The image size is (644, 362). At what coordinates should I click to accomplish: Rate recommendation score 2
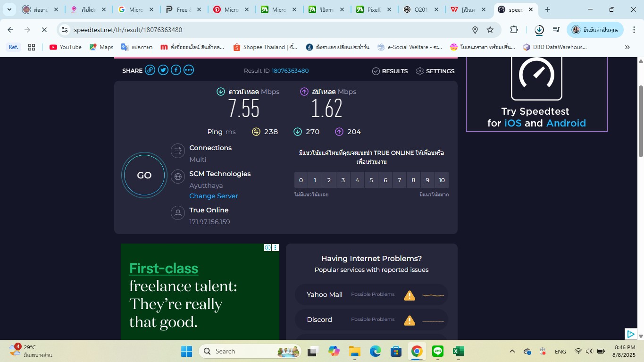[x=329, y=180]
